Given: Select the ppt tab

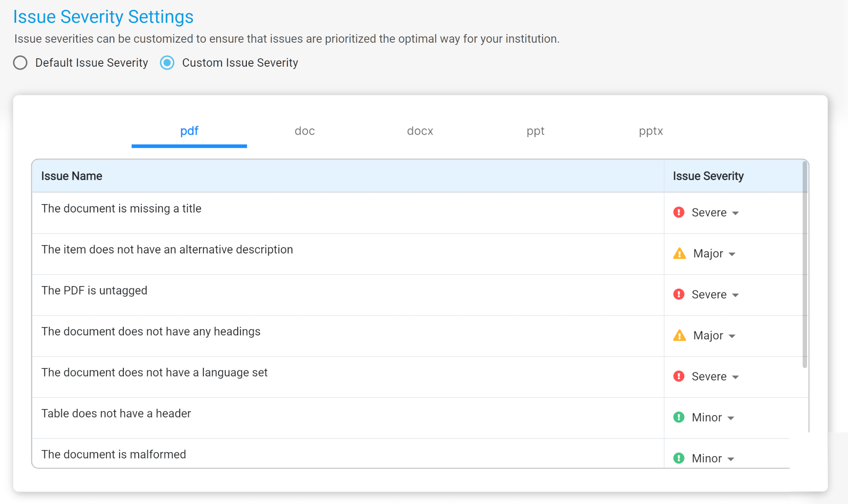Looking at the screenshot, I should 535,131.
